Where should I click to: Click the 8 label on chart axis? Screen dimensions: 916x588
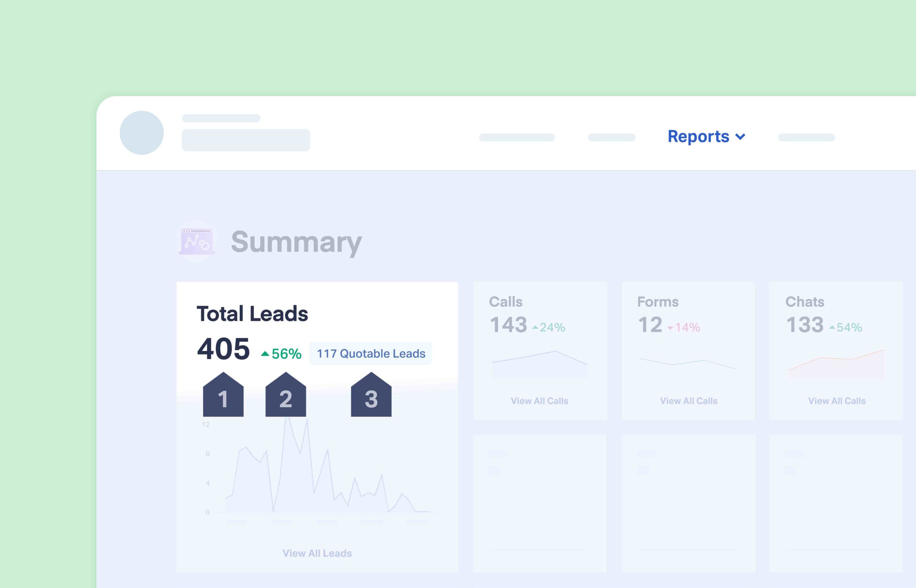tap(208, 454)
